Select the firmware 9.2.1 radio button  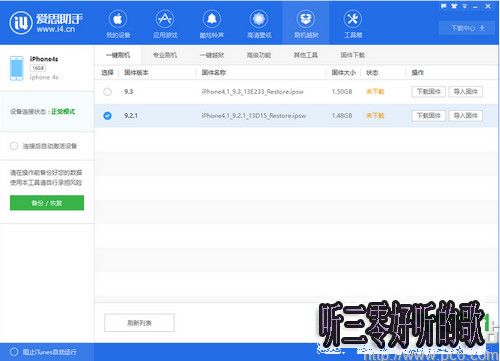click(107, 116)
